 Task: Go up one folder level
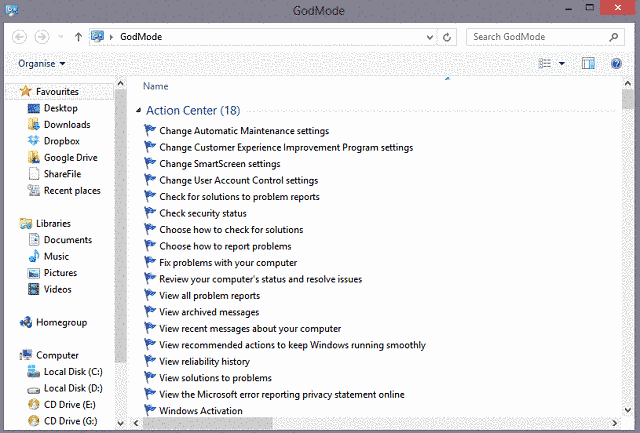pos(78,37)
